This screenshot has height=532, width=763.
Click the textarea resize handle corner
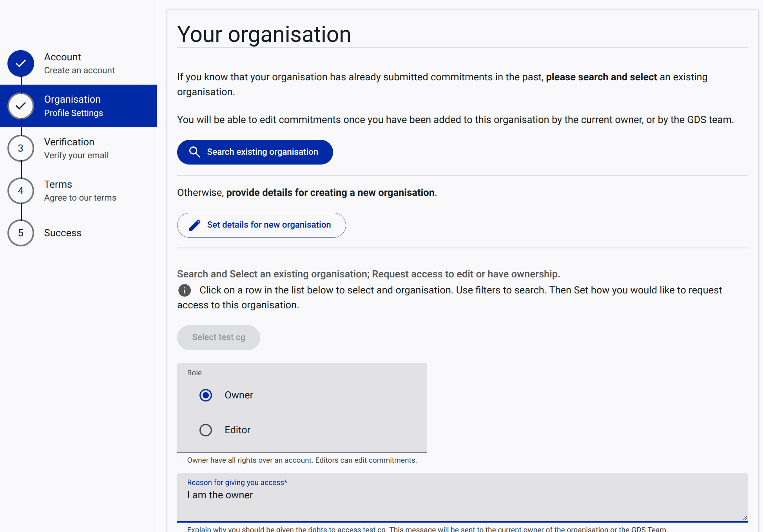(x=744, y=518)
